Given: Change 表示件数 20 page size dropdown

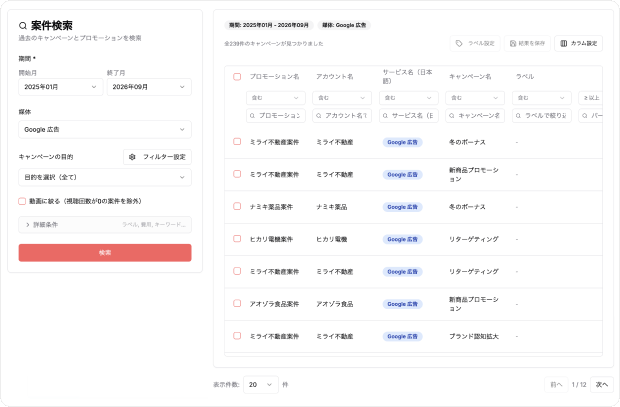Looking at the screenshot, I should (x=261, y=384).
